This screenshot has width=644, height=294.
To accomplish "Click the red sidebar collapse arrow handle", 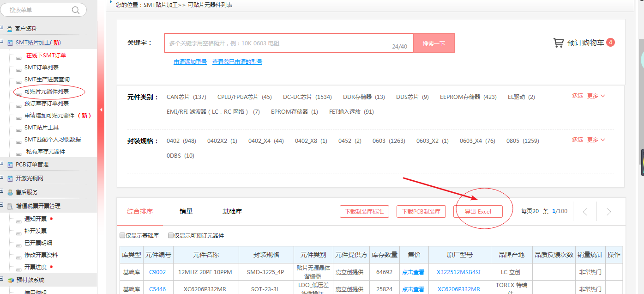I will pyautogui.click(x=101, y=110).
